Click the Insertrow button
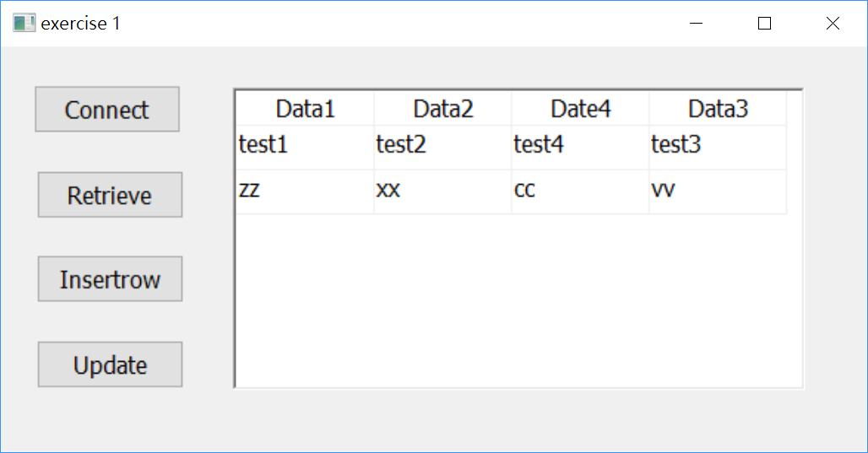 click(x=110, y=279)
